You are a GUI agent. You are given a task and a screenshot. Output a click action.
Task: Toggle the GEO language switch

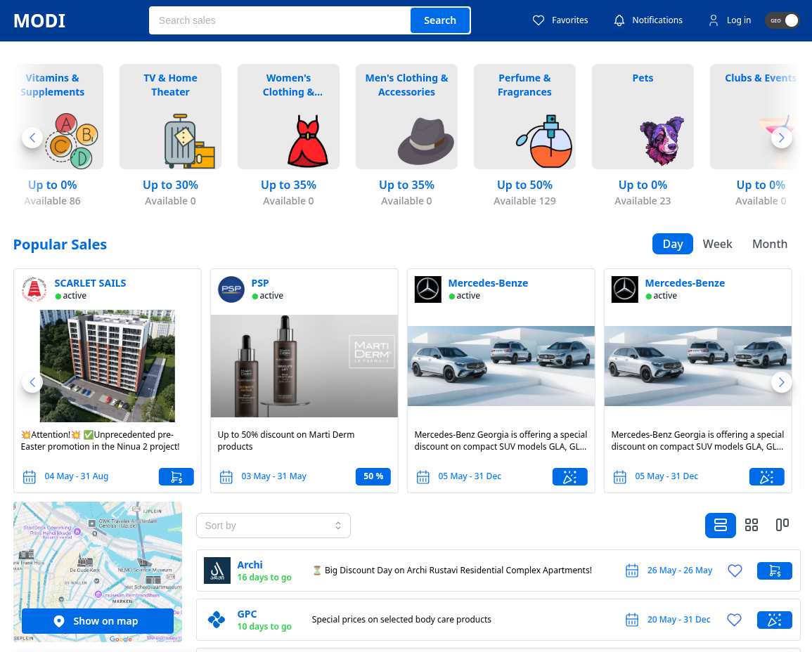(x=782, y=20)
